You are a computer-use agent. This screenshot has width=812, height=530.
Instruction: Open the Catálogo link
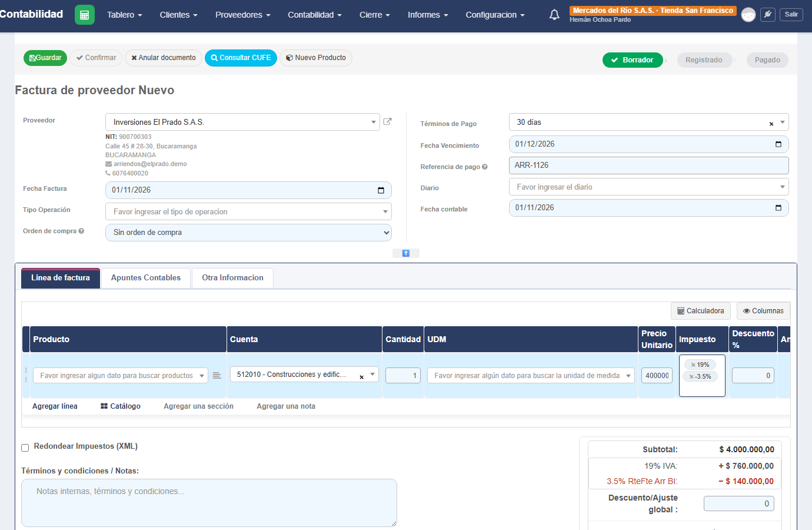pyautogui.click(x=121, y=406)
